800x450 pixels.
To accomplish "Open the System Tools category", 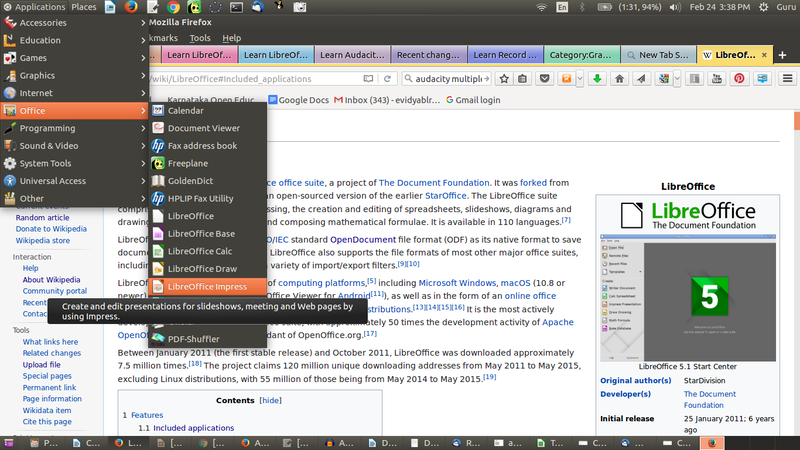I will click(74, 163).
